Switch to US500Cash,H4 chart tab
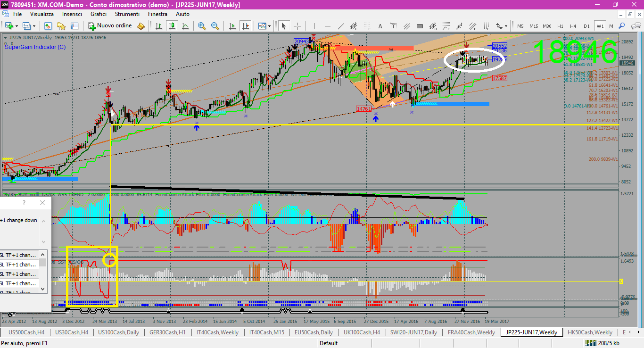Image resolution: width=644 pixels, height=348 pixels. (x=26, y=332)
